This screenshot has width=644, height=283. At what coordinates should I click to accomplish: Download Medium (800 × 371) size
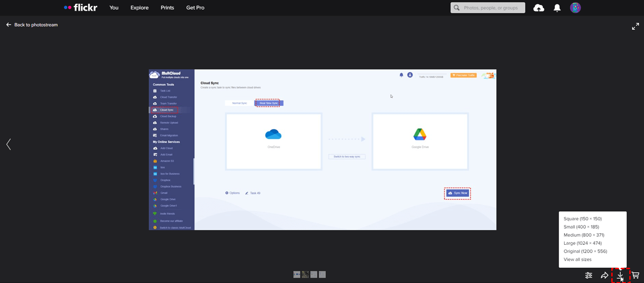coord(584,235)
